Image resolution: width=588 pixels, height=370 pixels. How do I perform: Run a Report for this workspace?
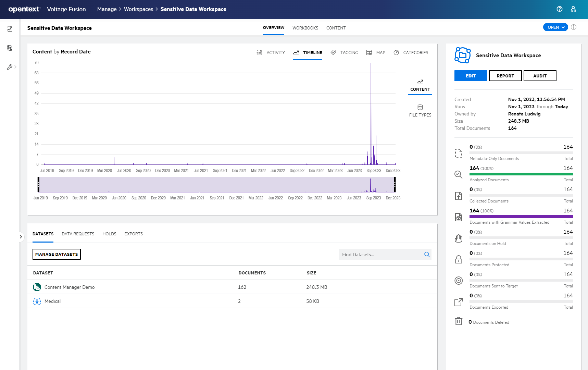pos(505,76)
